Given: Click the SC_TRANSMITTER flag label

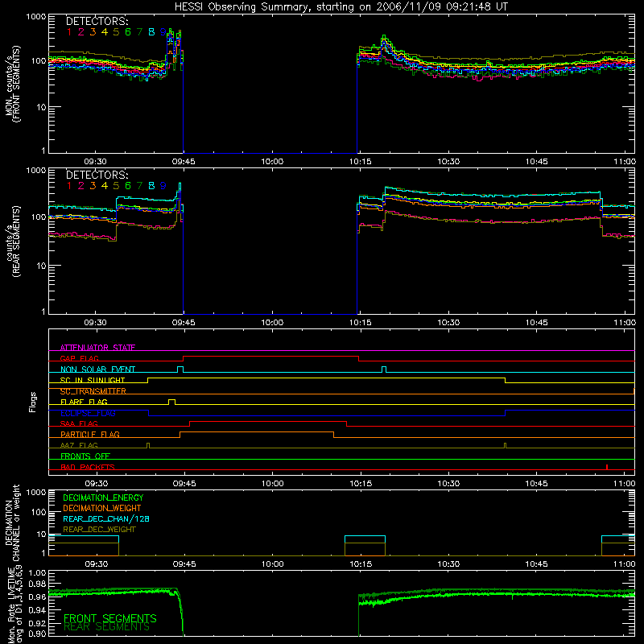Looking at the screenshot, I should pos(93,391).
